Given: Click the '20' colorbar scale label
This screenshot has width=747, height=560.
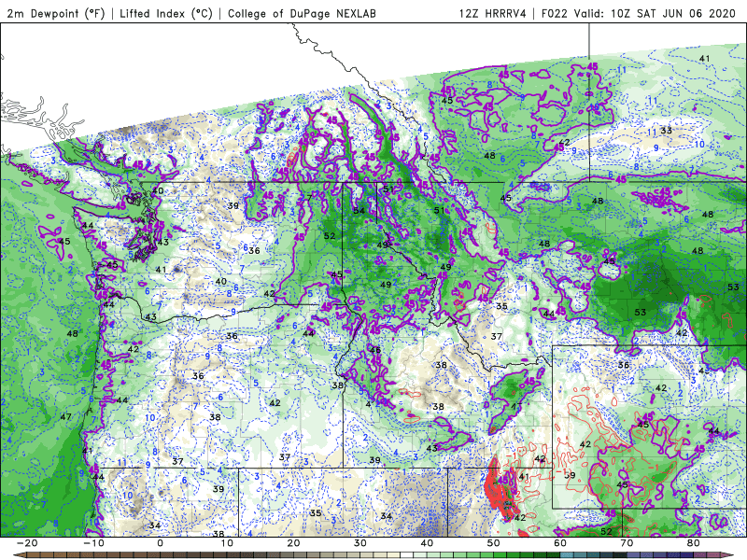Looking at the screenshot, I should coord(293,543).
